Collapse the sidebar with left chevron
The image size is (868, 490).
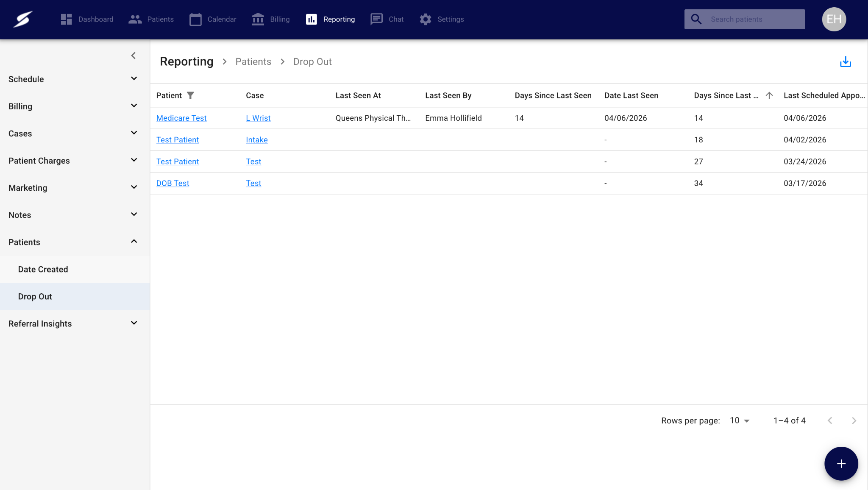pos(134,56)
